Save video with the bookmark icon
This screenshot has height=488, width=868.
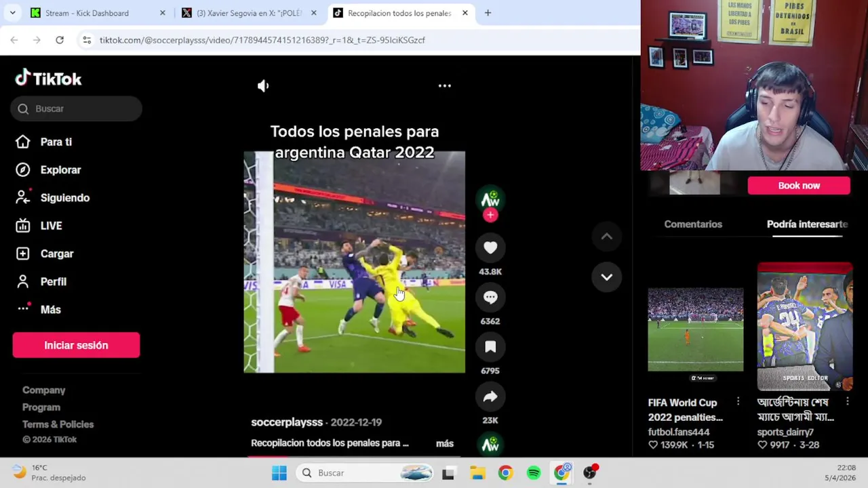(x=490, y=347)
